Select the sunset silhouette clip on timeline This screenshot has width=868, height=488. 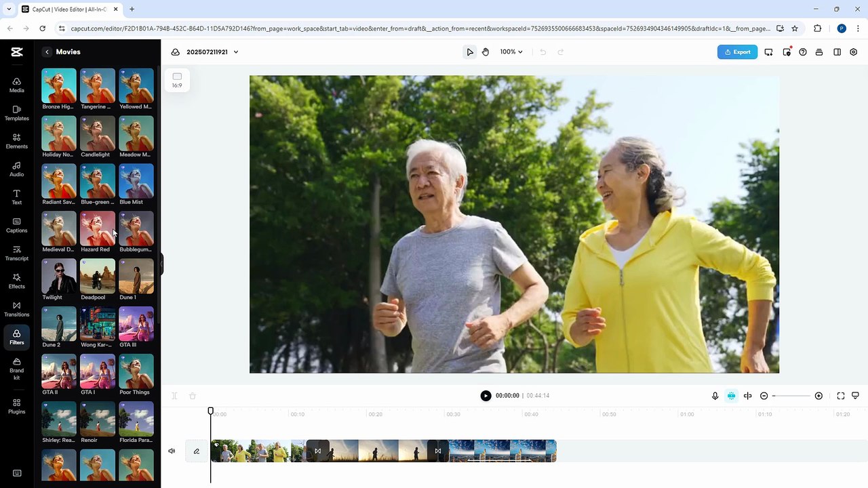(x=378, y=451)
